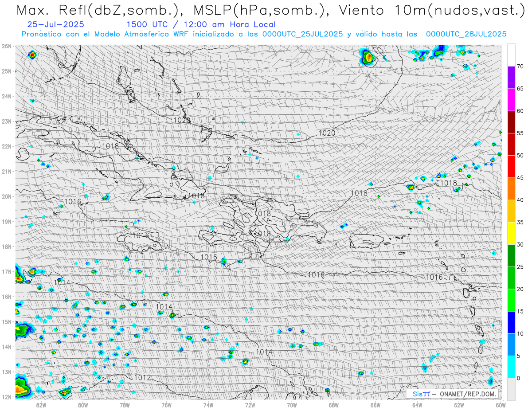Click the longitude axis label '60W'
Screen dimensions: 532x411
501,405
